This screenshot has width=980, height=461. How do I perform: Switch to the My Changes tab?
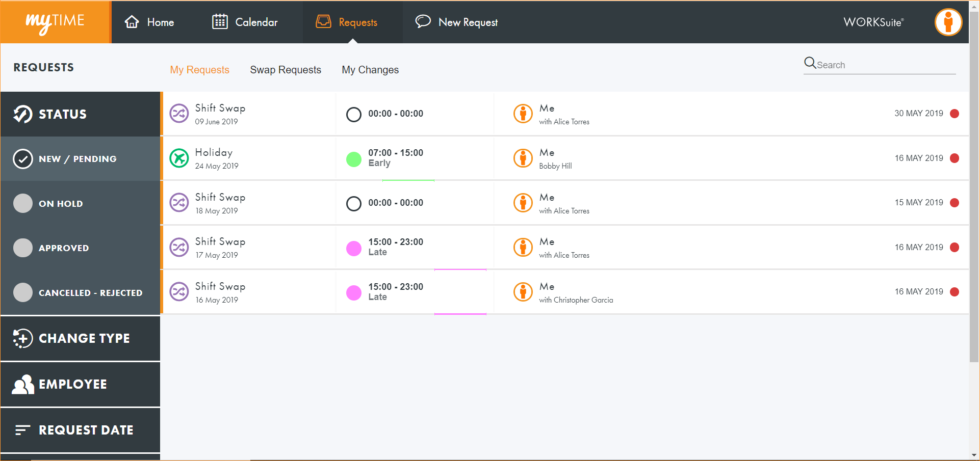[x=370, y=70]
